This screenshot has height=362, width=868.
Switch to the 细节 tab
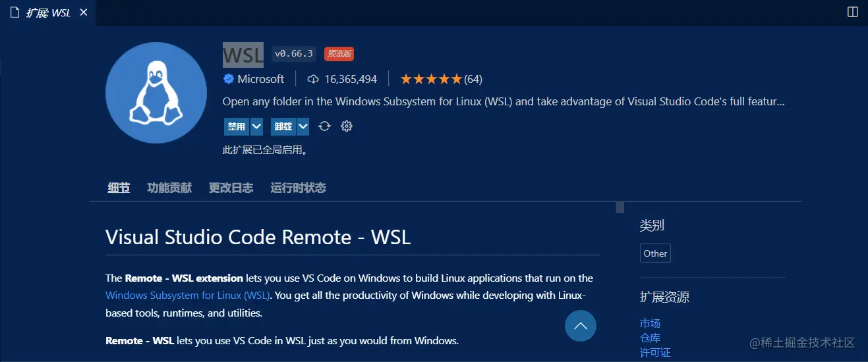pos(119,188)
